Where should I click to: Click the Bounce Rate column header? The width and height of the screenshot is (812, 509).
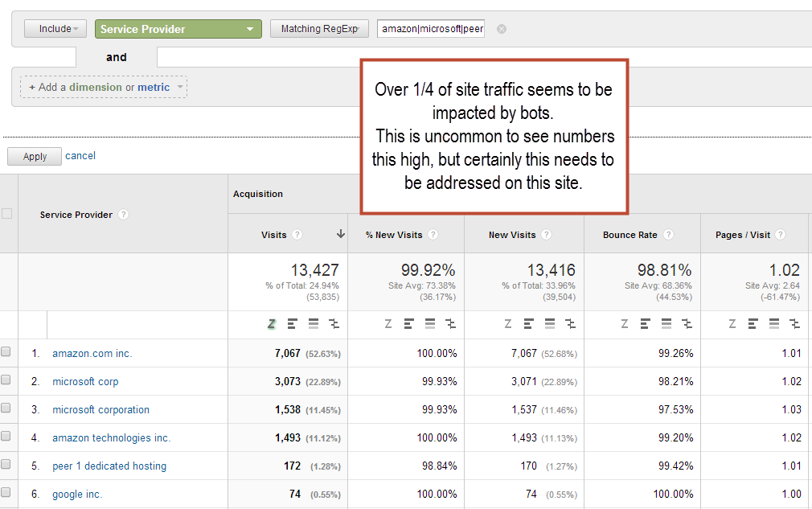(x=630, y=235)
